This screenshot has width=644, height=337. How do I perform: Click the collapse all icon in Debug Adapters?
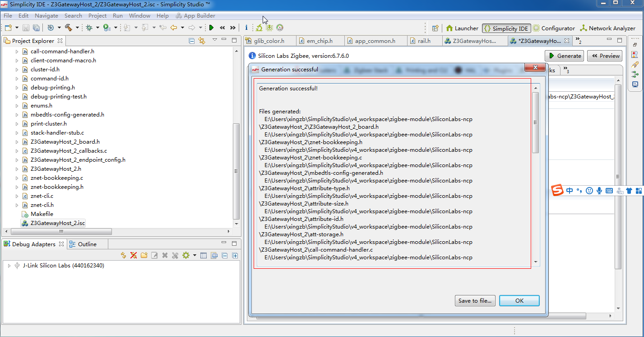224,256
